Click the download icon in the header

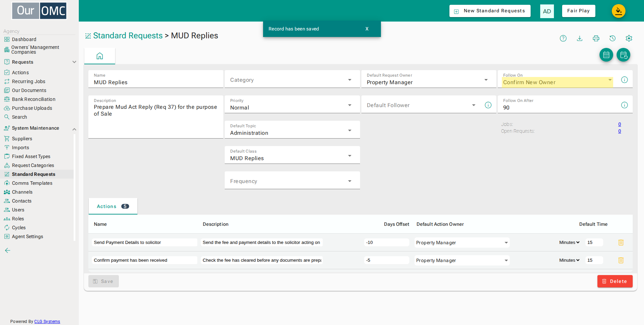(580, 38)
